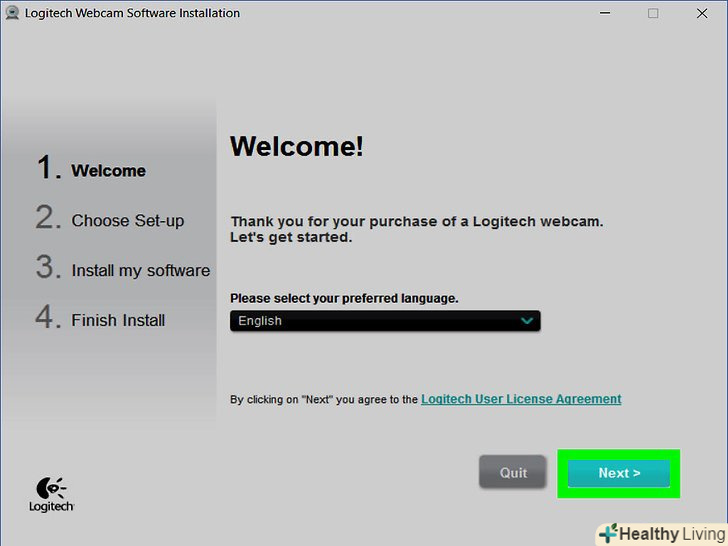
Task: Click the disabled maximize window button
Action: [653, 13]
